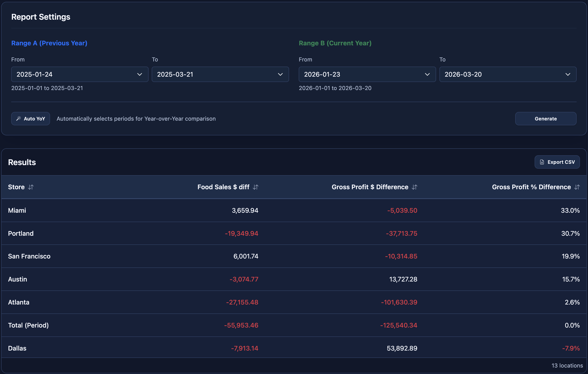The height and width of the screenshot is (374, 588).
Task: Click the San Francisco store name
Action: [x=29, y=256]
